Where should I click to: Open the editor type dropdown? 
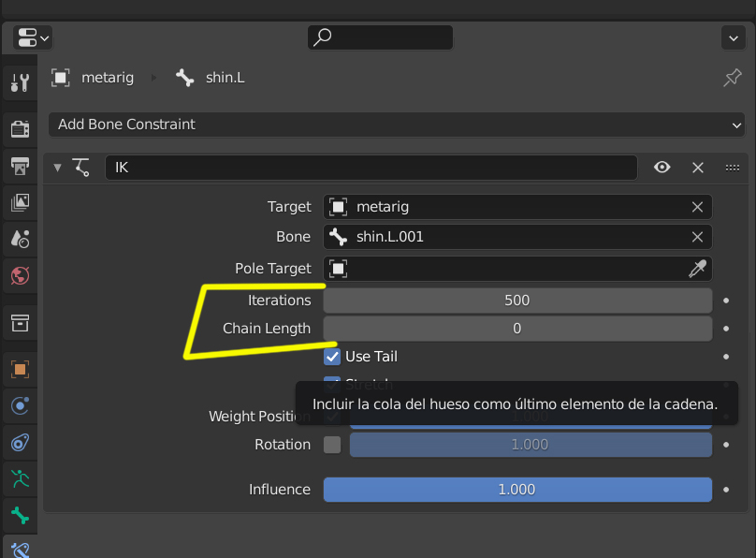(33, 37)
